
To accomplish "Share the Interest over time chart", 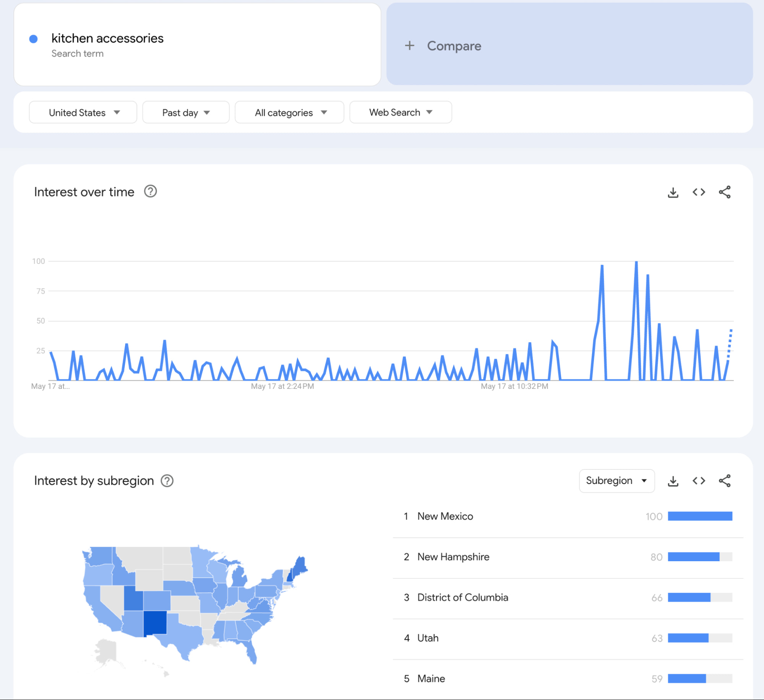I will [x=724, y=192].
